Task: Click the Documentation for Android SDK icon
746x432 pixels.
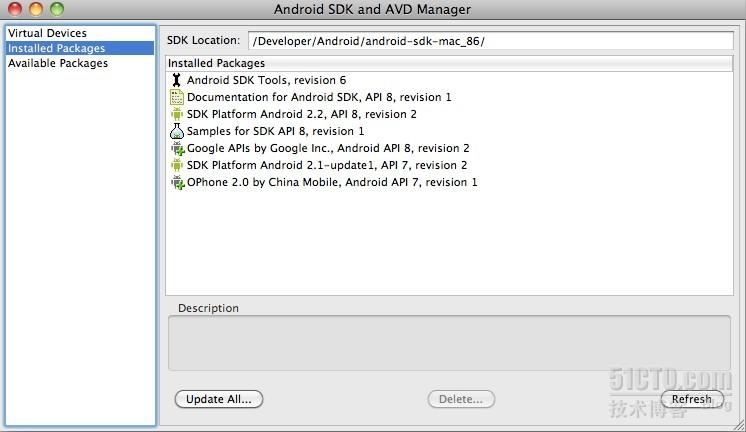Action: pos(177,97)
